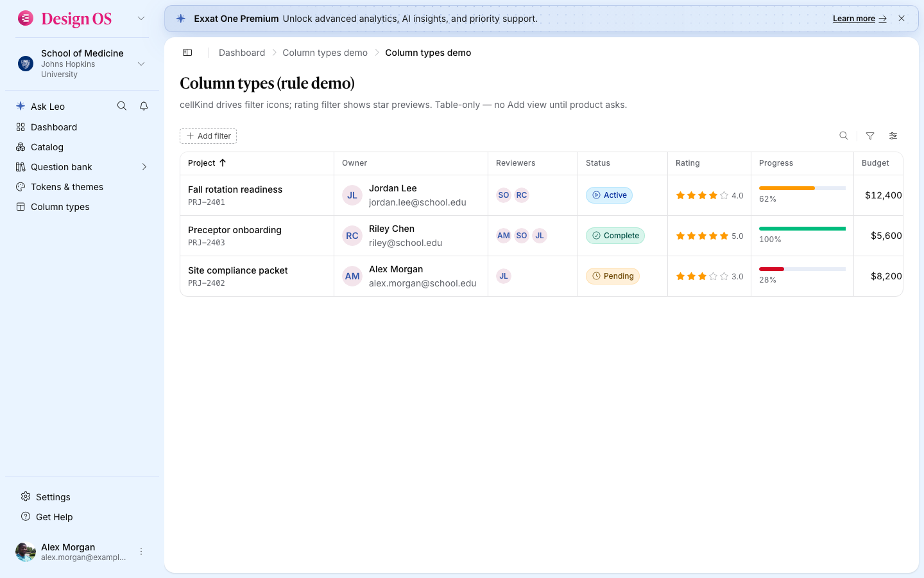Click the sidebar search icon
This screenshot has width=924, height=578.
coord(122,106)
